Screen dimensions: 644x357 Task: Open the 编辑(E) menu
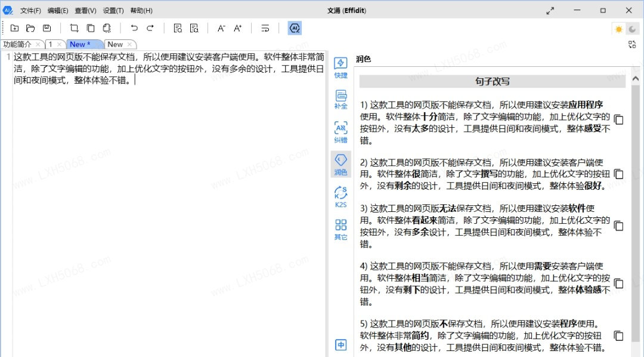(57, 11)
